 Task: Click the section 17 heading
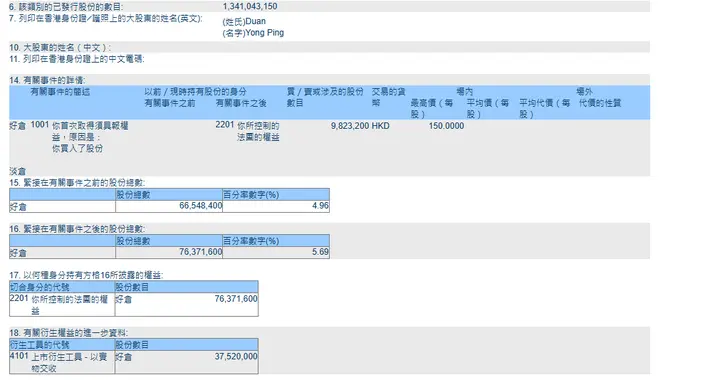[86, 275]
